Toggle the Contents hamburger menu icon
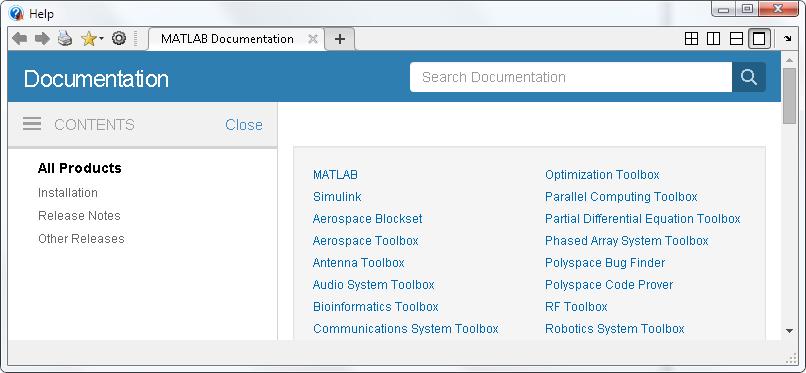806x373 pixels. coord(32,124)
